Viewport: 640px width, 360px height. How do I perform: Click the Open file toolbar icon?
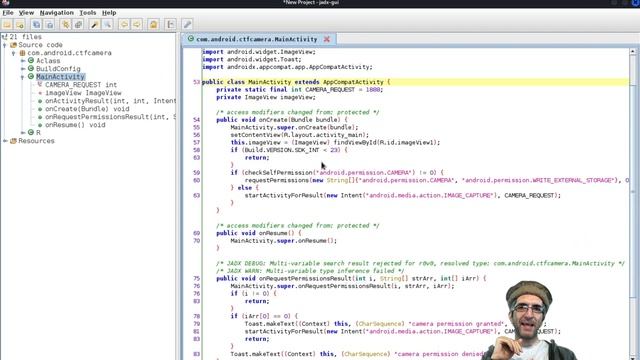pos(7,24)
